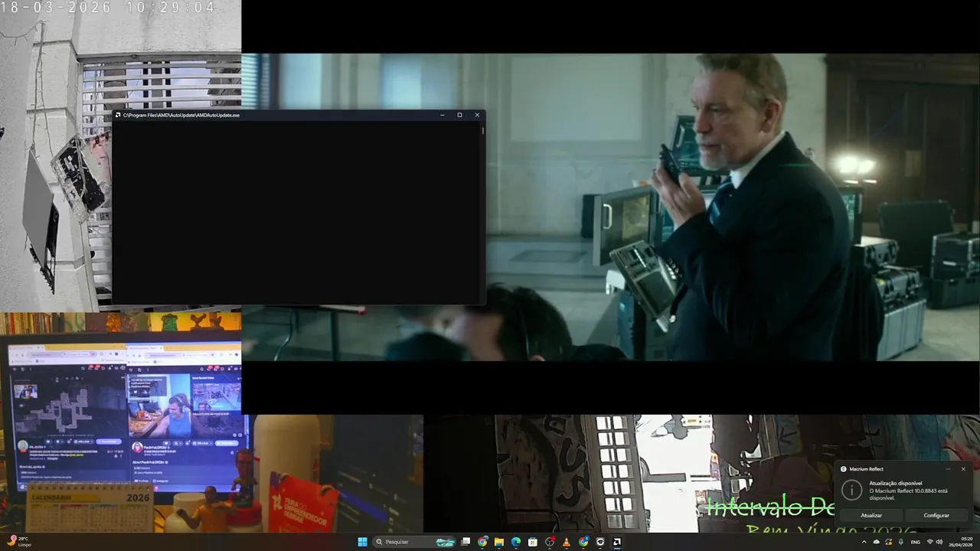
Task: Click the AMDAutoUpdate console vertical scrollbar
Action: pos(482,213)
